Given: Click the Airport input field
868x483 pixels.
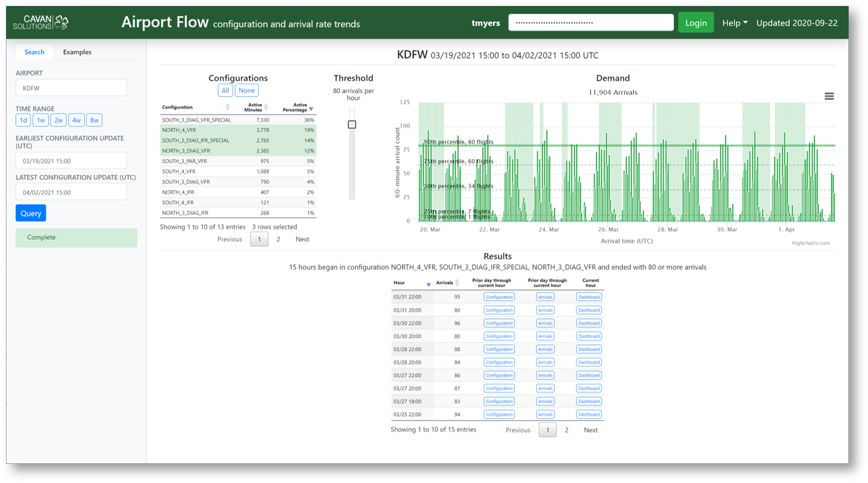Looking at the screenshot, I should click(x=71, y=88).
